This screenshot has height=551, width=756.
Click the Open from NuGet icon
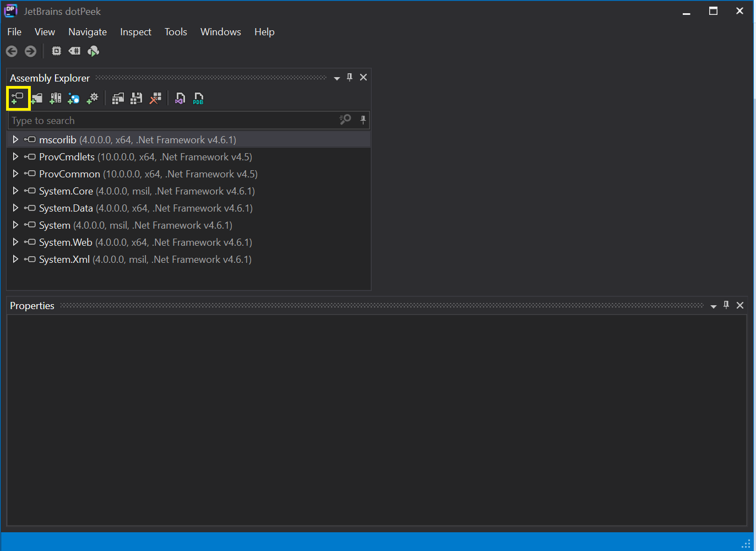coord(74,99)
